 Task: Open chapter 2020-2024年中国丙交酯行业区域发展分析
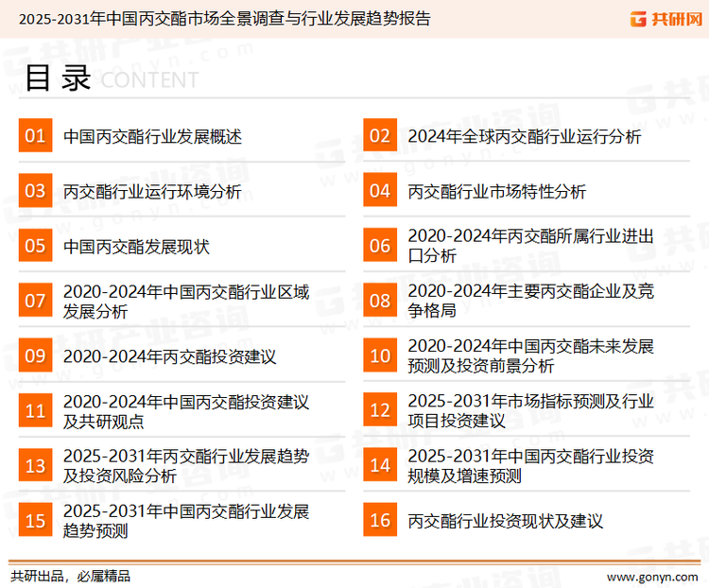click(186, 302)
